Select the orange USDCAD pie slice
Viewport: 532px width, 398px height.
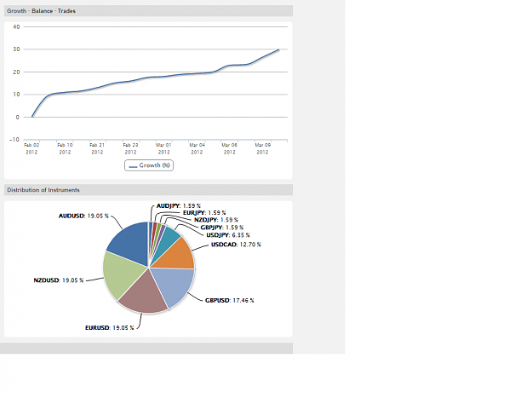pos(176,257)
